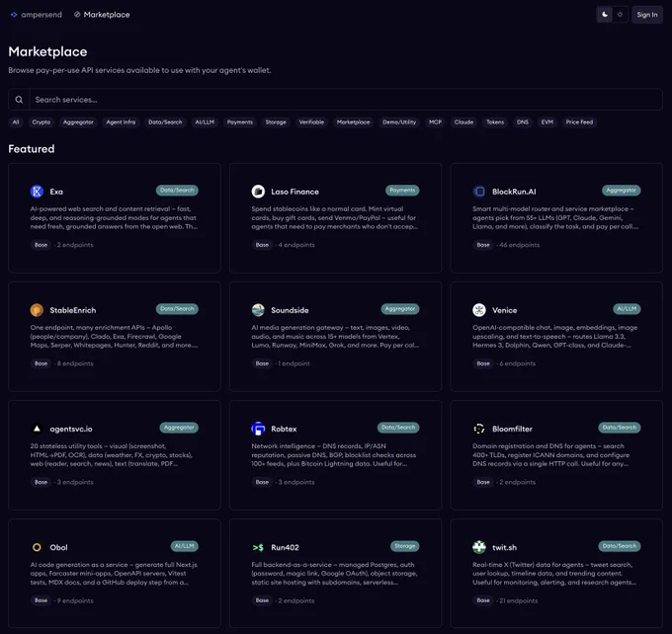Click the Featured section heading
The image size is (672, 634).
tap(32, 149)
